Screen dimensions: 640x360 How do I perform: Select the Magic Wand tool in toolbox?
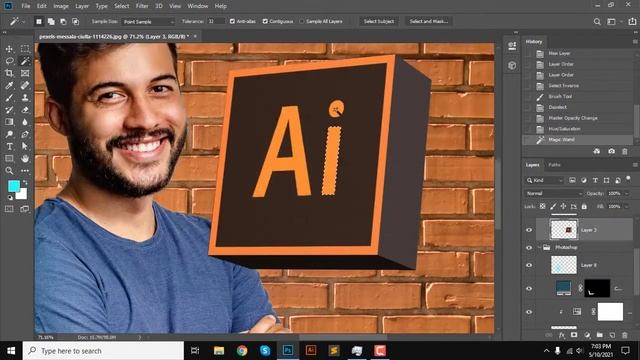[x=25, y=61]
